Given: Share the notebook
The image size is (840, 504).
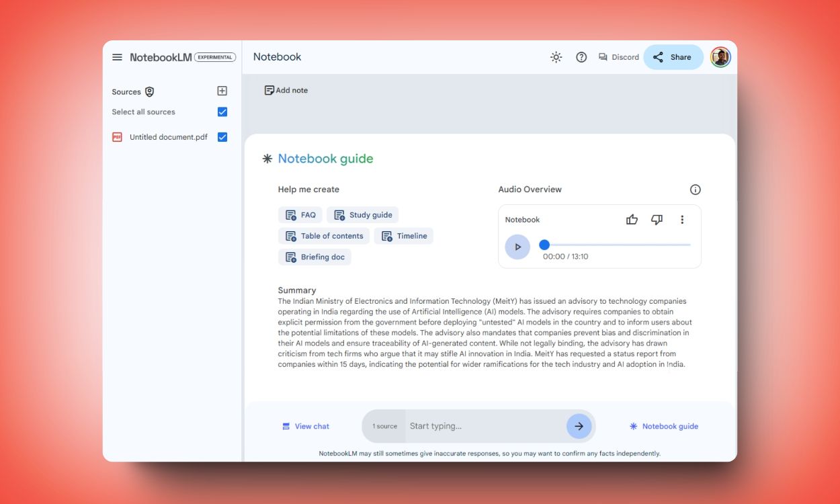Looking at the screenshot, I should point(673,57).
